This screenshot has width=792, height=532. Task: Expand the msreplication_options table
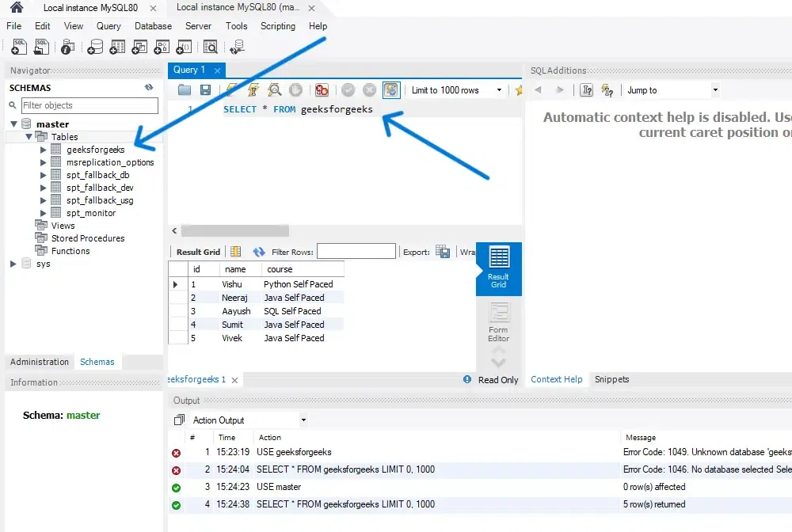coord(43,162)
